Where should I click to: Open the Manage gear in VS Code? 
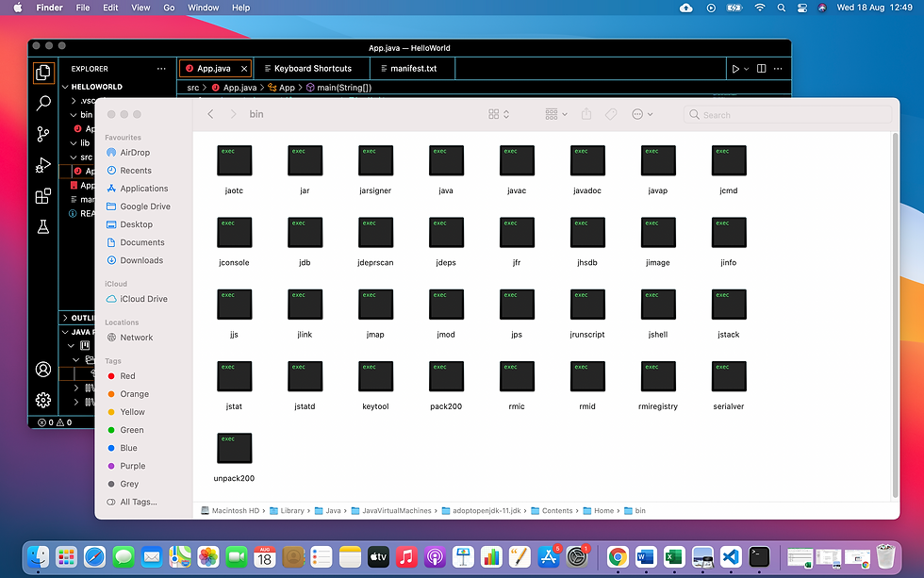(43, 400)
